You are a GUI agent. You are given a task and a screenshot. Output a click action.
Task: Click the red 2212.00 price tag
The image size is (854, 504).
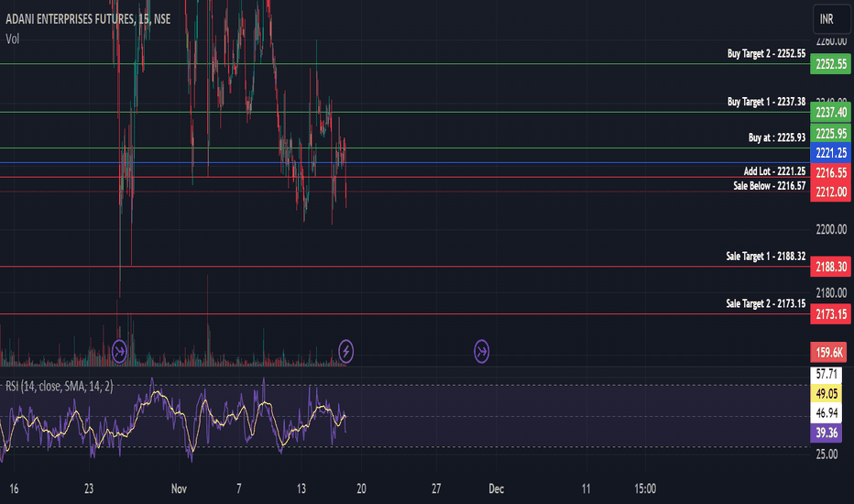point(830,192)
